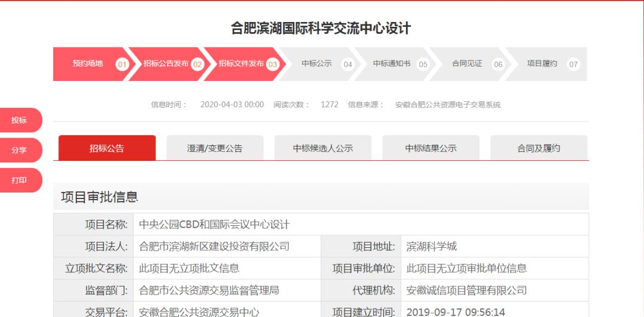Click the value 合肥市公共资源交易监督管理局
The image size is (644, 317).
pyautogui.click(x=209, y=291)
